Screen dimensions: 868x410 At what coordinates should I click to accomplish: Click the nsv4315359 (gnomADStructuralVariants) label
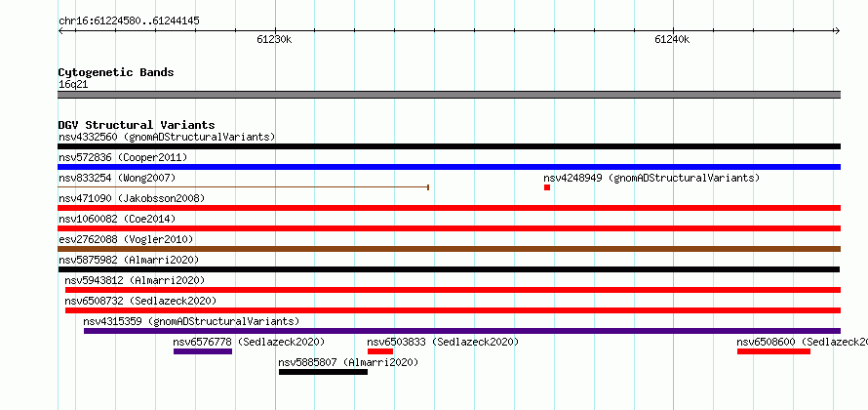pos(191,321)
